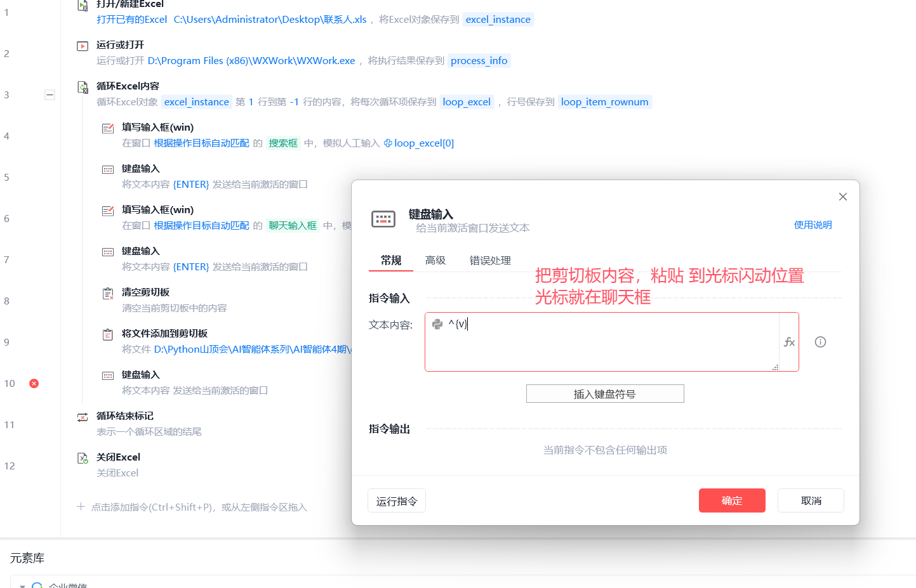916x588 pixels.
Task: Cancel the dialog with 取消
Action: click(x=811, y=500)
